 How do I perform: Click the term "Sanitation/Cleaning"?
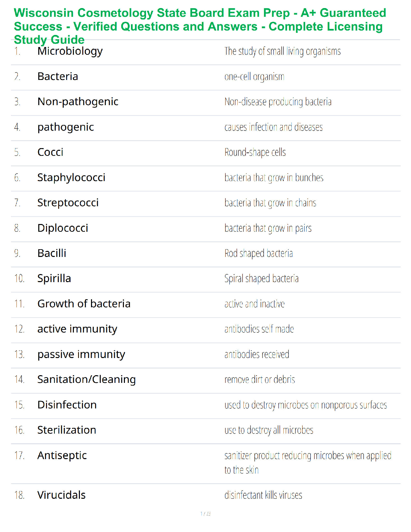click(x=87, y=380)
